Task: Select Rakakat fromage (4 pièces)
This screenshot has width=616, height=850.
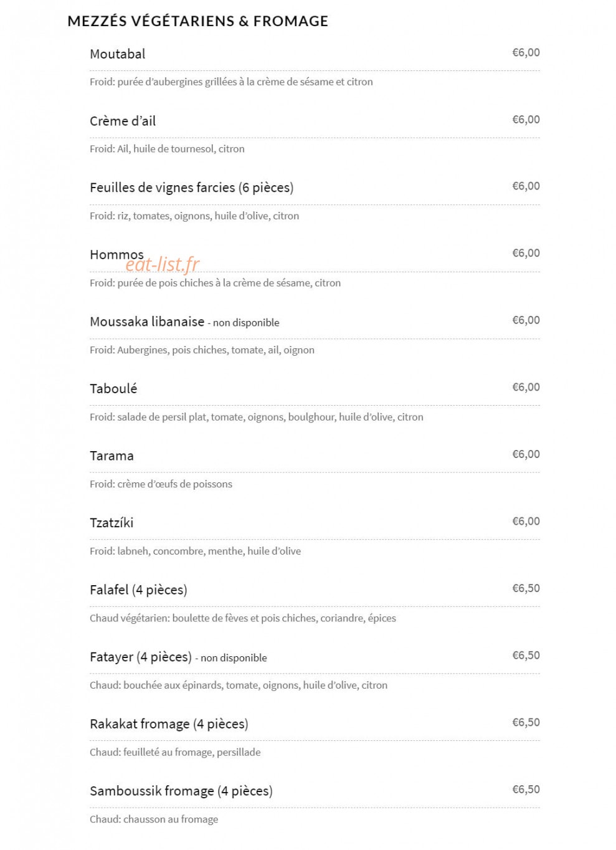Action: point(169,723)
